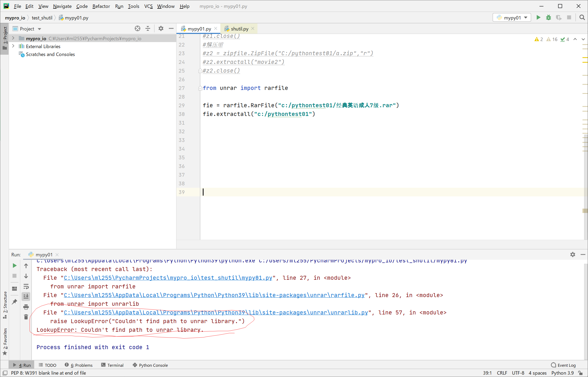Toggle the fold marker on line 25
The image size is (588, 377).
[x=200, y=71]
